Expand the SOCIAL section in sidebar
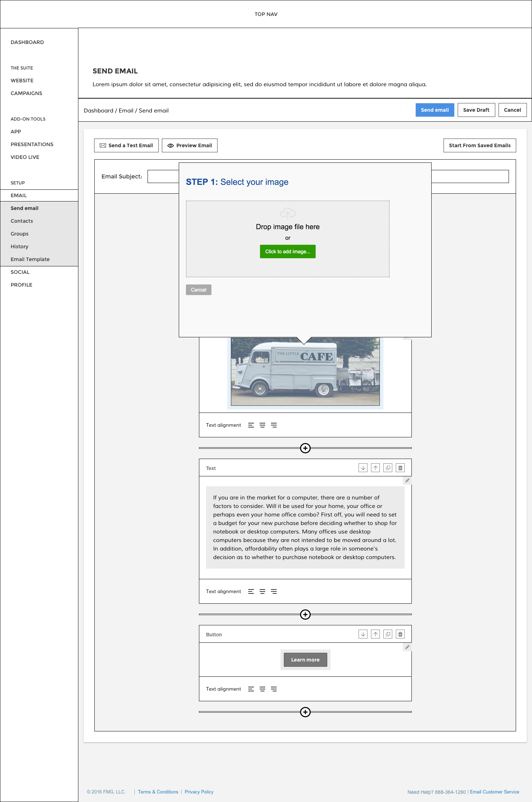Screen dimensions: 532x802 coord(20,272)
